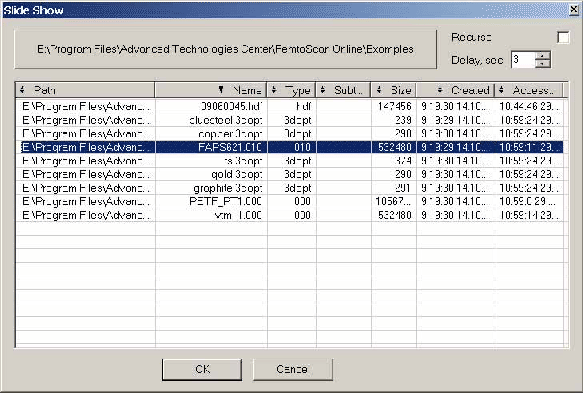Image resolution: width=583 pixels, height=393 pixels.
Task: Select the PETF_PT1.000 file name
Action: point(225,202)
